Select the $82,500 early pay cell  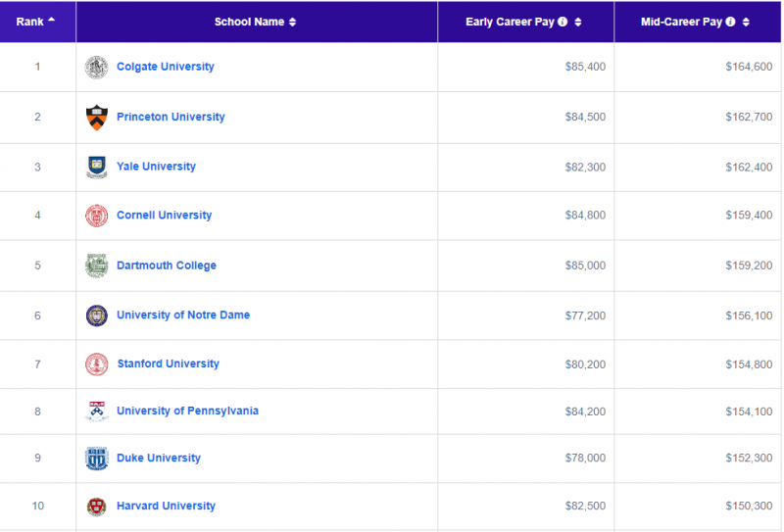tap(526, 507)
